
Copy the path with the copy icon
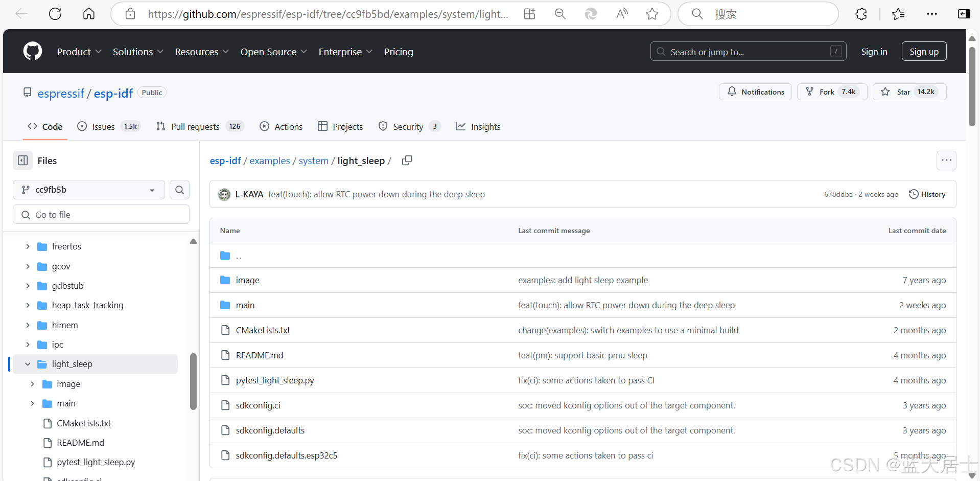[407, 161]
